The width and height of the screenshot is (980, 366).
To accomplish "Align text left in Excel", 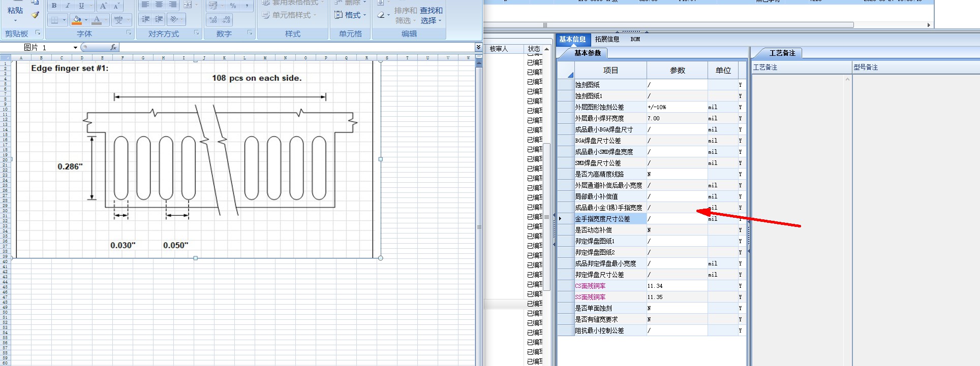I will (x=145, y=5).
